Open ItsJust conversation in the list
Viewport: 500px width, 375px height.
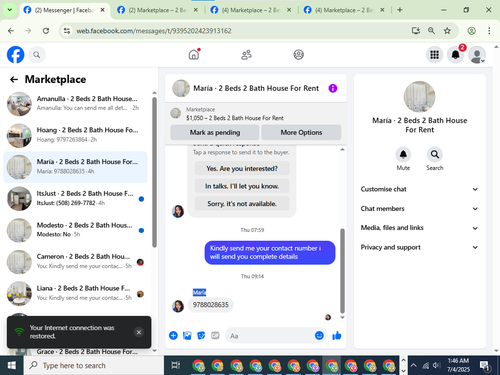[76, 198]
